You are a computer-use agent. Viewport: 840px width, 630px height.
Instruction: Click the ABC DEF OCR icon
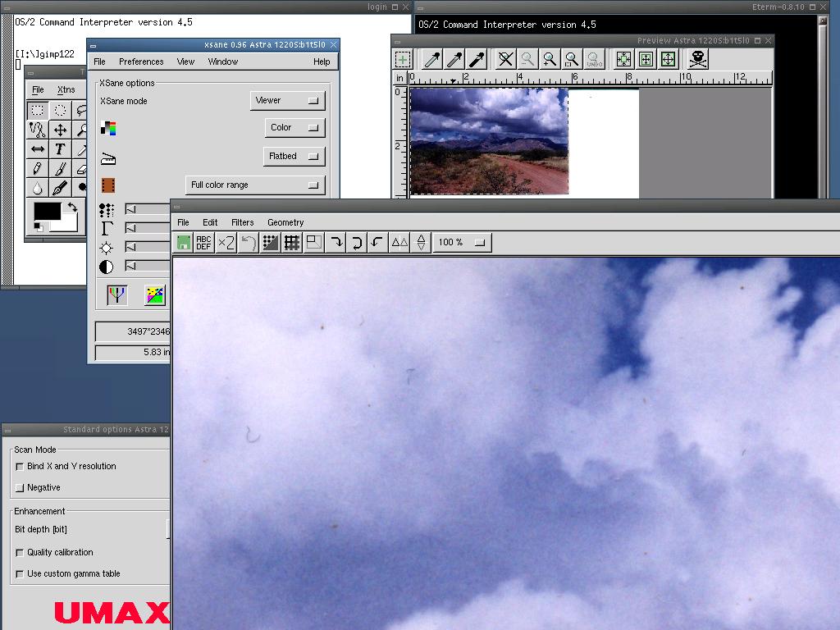(x=203, y=243)
